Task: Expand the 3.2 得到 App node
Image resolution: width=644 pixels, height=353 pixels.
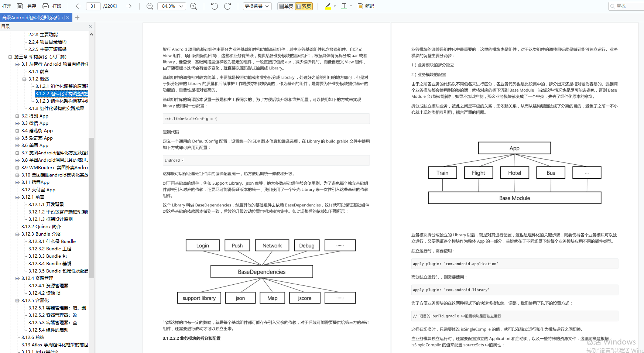Action: (17, 116)
